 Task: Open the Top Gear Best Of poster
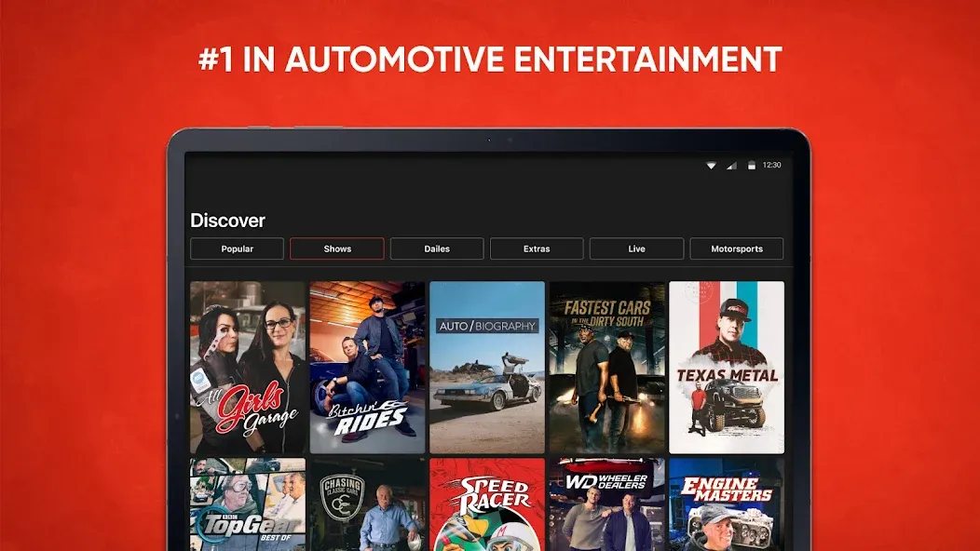(248, 504)
